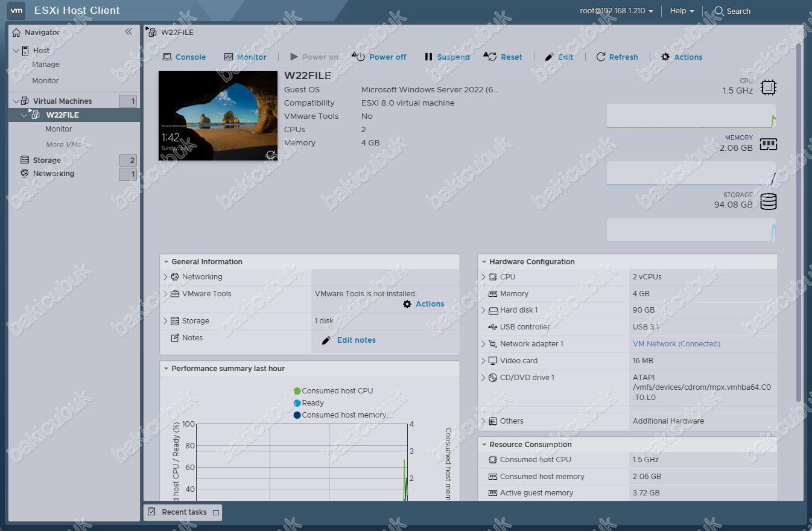Viewport: 812px width, 531px height.
Task: Click the Networking globe icon in Navigator
Action: click(25, 173)
